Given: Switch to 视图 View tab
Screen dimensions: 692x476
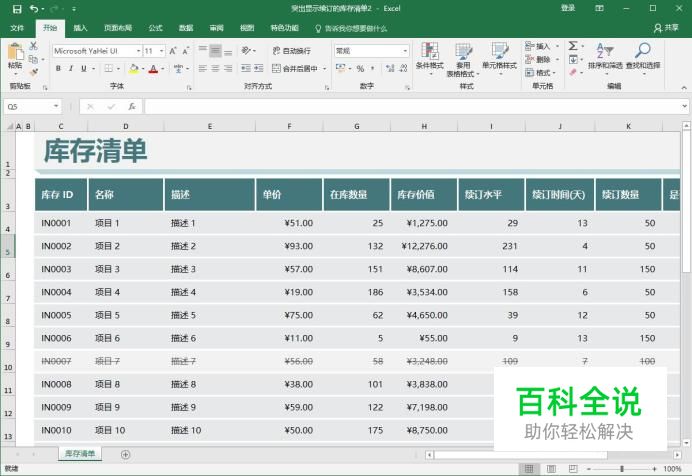Looking at the screenshot, I should coord(247,28).
